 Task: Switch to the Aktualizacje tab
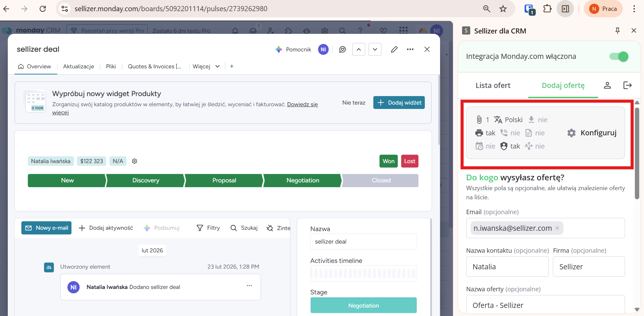pyautogui.click(x=78, y=66)
